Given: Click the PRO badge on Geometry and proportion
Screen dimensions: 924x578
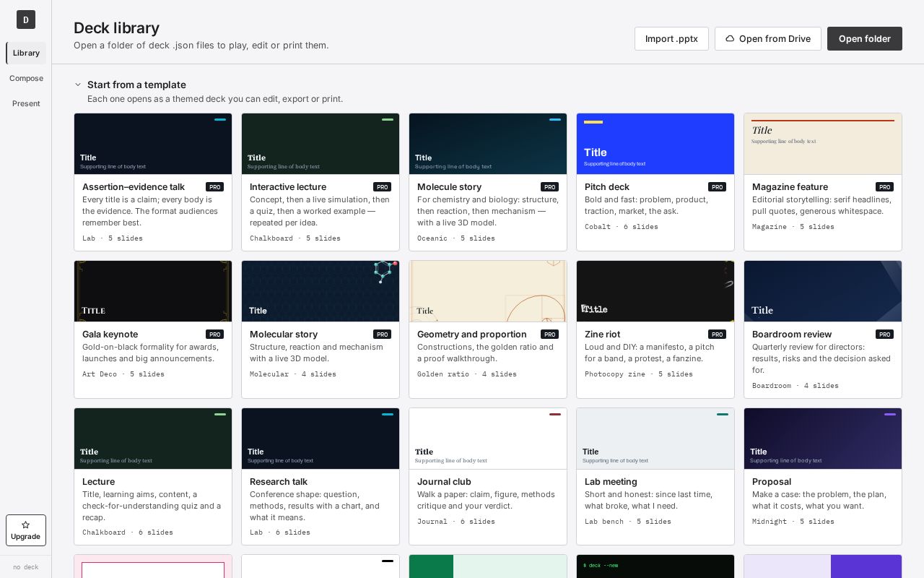Looking at the screenshot, I should (549, 335).
